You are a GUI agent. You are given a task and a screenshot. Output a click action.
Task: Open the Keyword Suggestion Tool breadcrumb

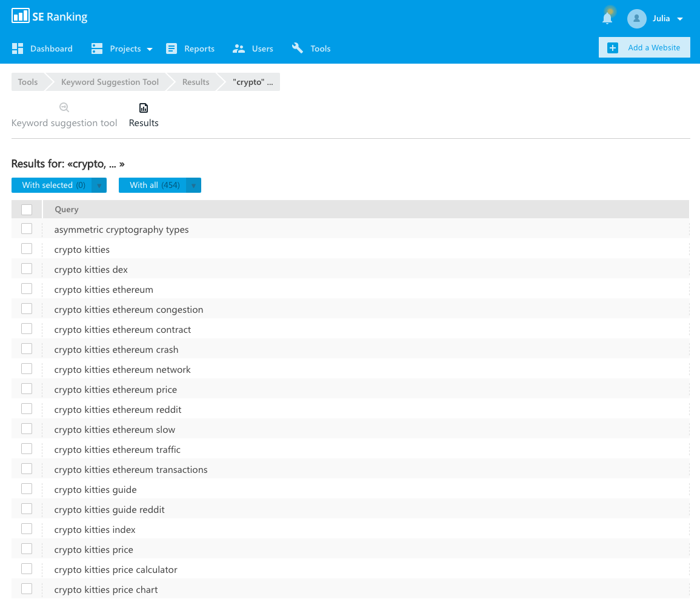109,81
